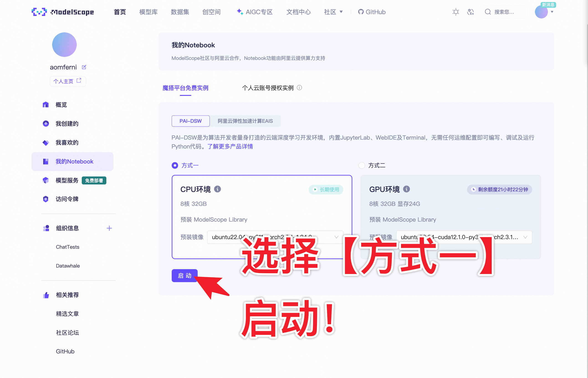Viewport: 588px width, 378px height.
Task: Click the info icon beside CPU环境
Action: 218,189
